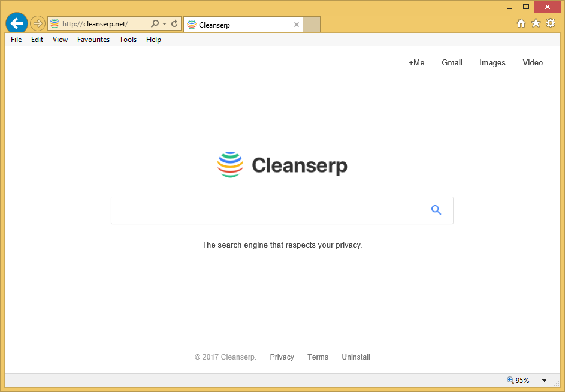Viewport: 565px width, 392px height.
Task: Open the Favourites menu
Action: [x=93, y=40]
